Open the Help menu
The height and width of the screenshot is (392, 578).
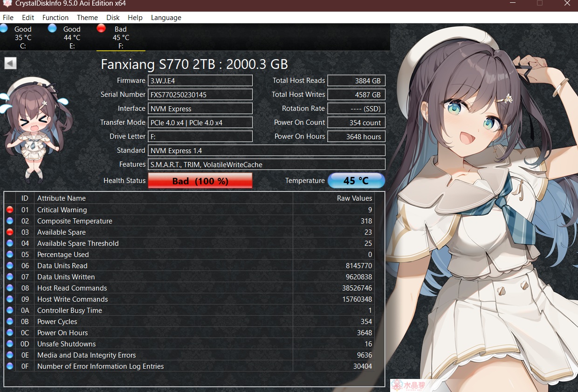[x=135, y=18]
